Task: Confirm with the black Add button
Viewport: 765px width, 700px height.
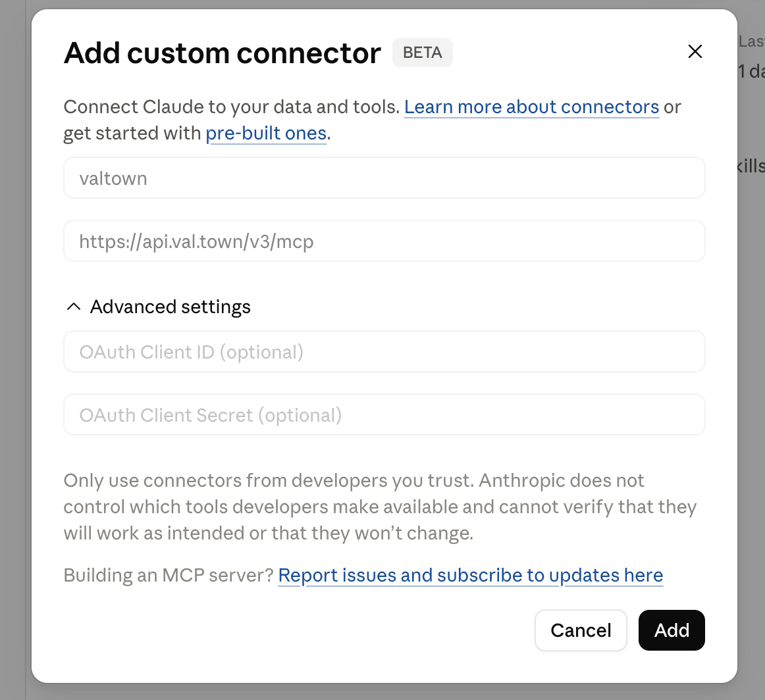Action: (x=672, y=630)
